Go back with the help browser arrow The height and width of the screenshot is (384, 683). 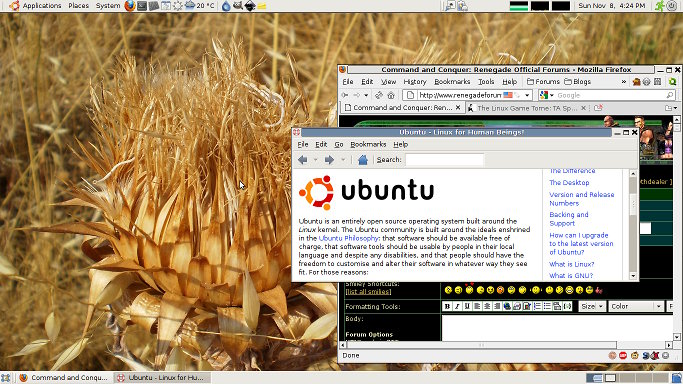coord(303,160)
